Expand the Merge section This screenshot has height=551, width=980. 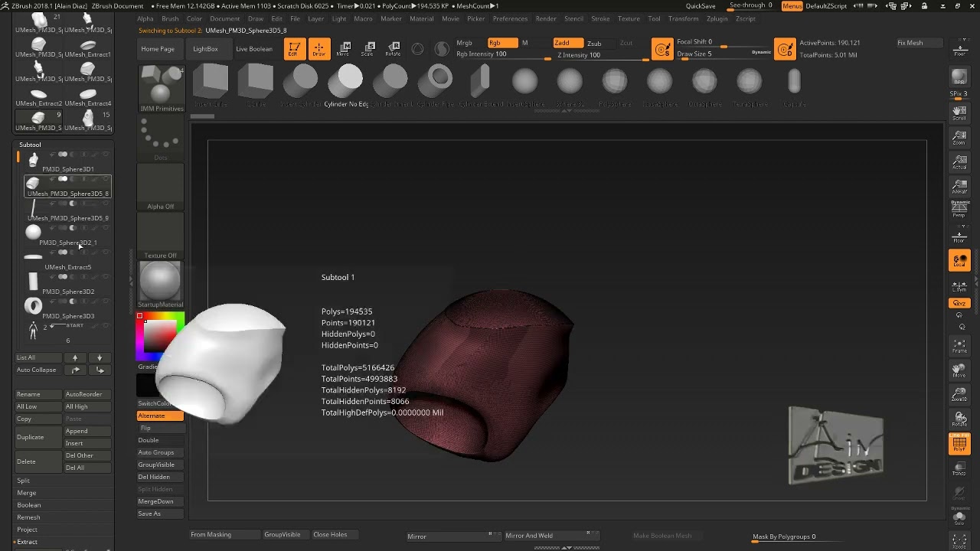point(27,493)
